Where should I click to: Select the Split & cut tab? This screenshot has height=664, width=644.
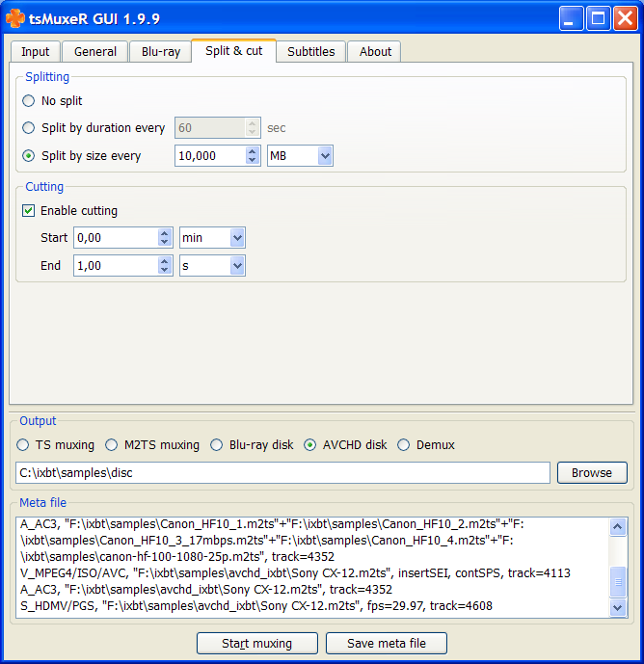(234, 51)
